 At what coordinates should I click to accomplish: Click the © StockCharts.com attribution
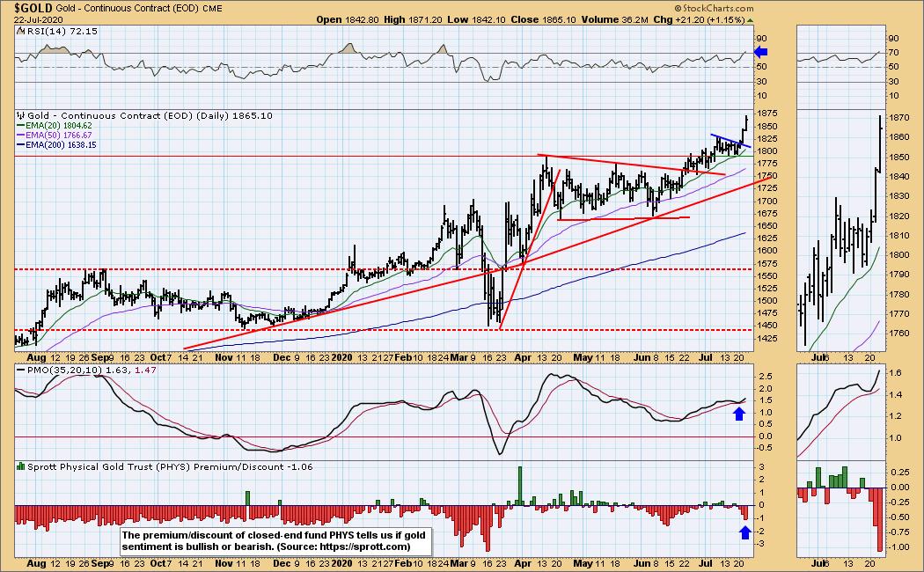coord(714,8)
